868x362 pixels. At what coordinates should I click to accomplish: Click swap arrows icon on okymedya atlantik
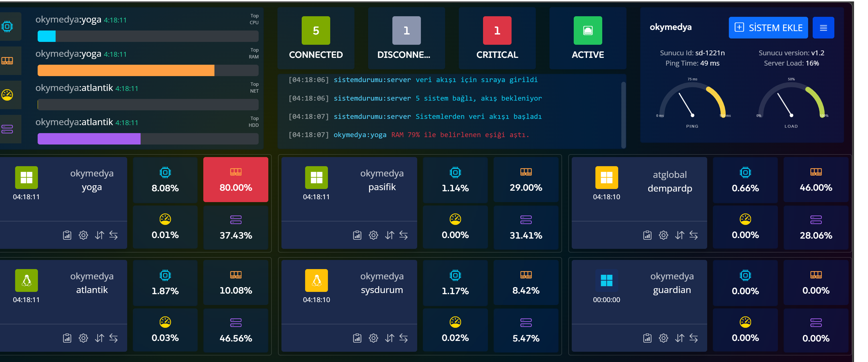(x=113, y=338)
